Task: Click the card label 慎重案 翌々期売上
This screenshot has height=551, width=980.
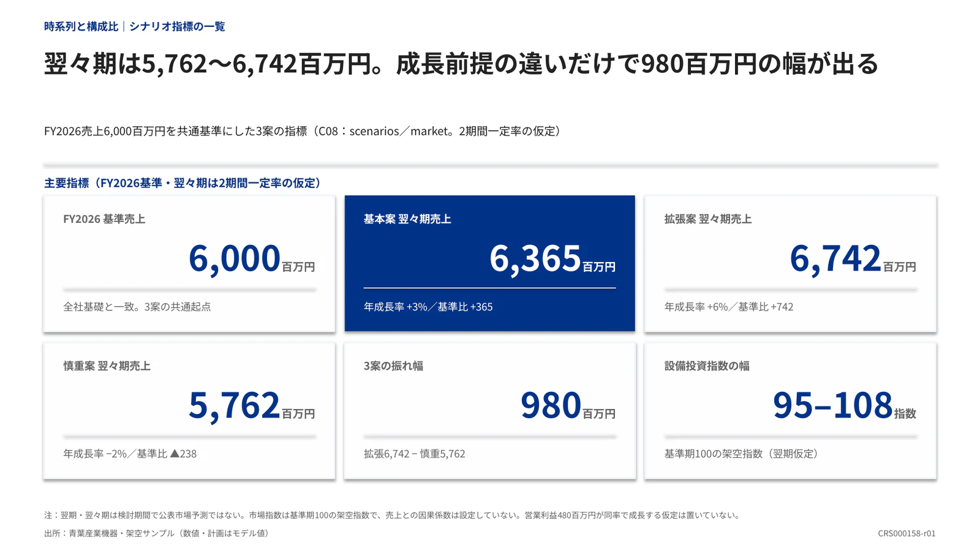Action: (107, 366)
